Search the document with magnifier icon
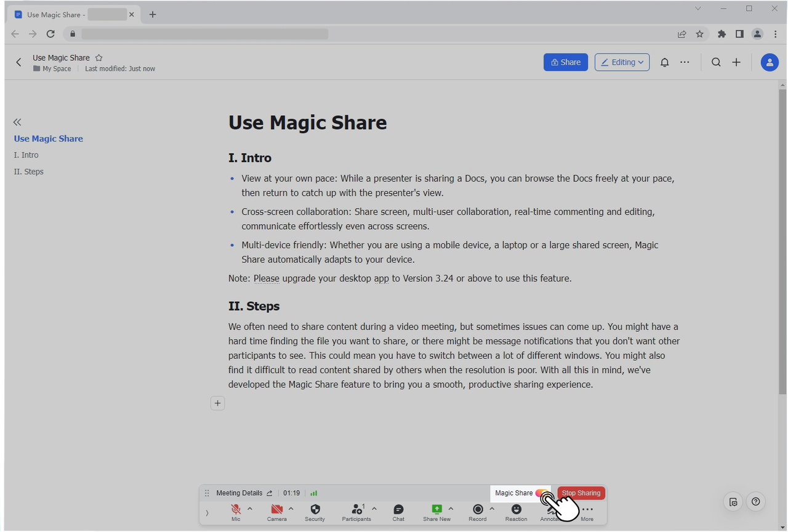The image size is (788, 532). (x=716, y=62)
